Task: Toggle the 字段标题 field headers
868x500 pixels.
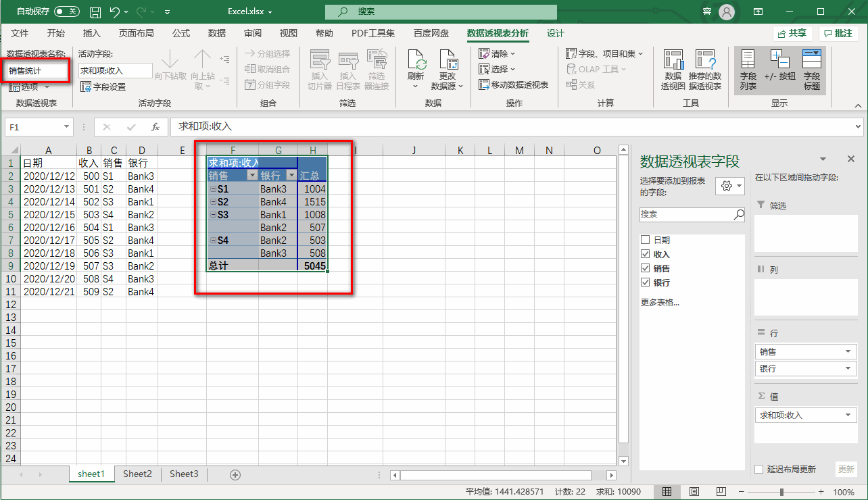Action: pos(812,70)
